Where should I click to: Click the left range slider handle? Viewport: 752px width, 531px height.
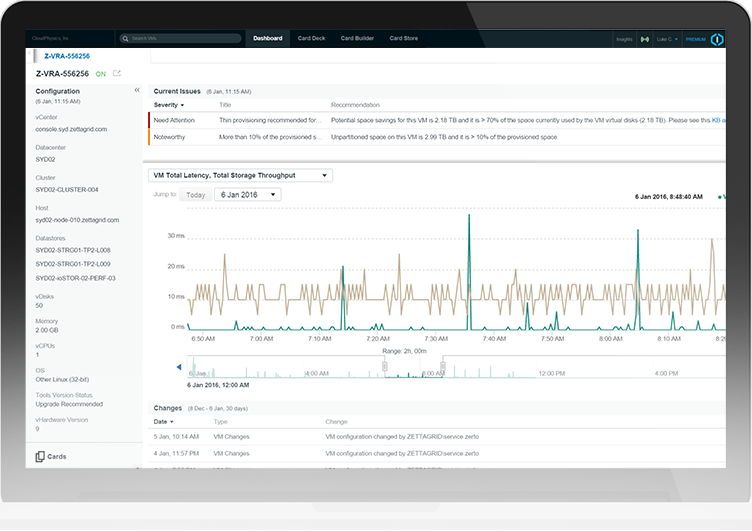pos(384,367)
